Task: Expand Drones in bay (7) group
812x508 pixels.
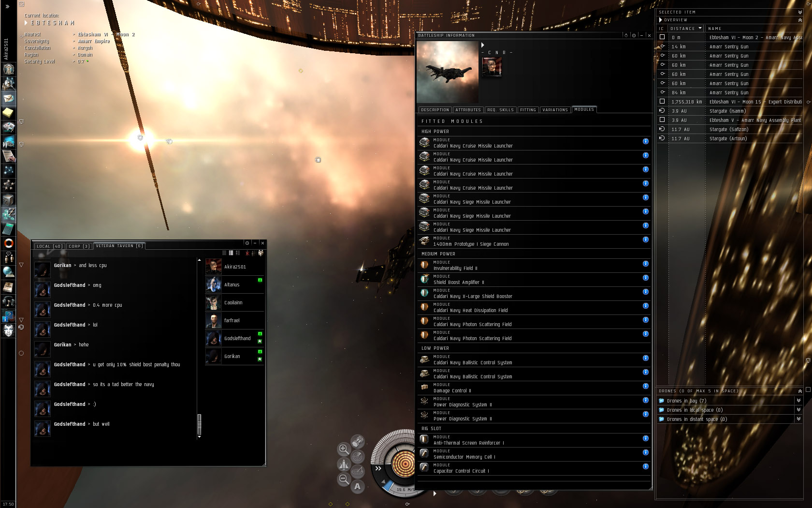Action: pos(798,401)
